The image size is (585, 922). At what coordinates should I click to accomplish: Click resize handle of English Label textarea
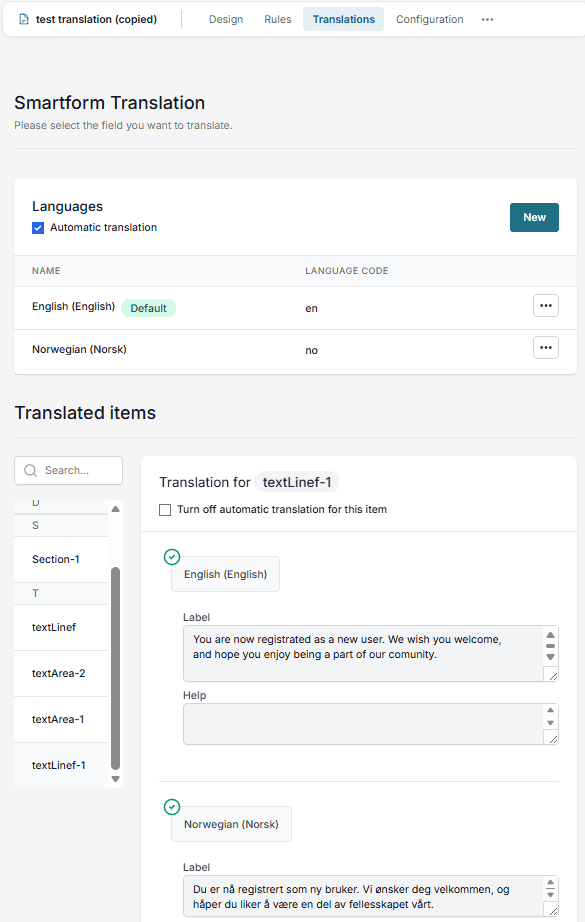click(553, 676)
